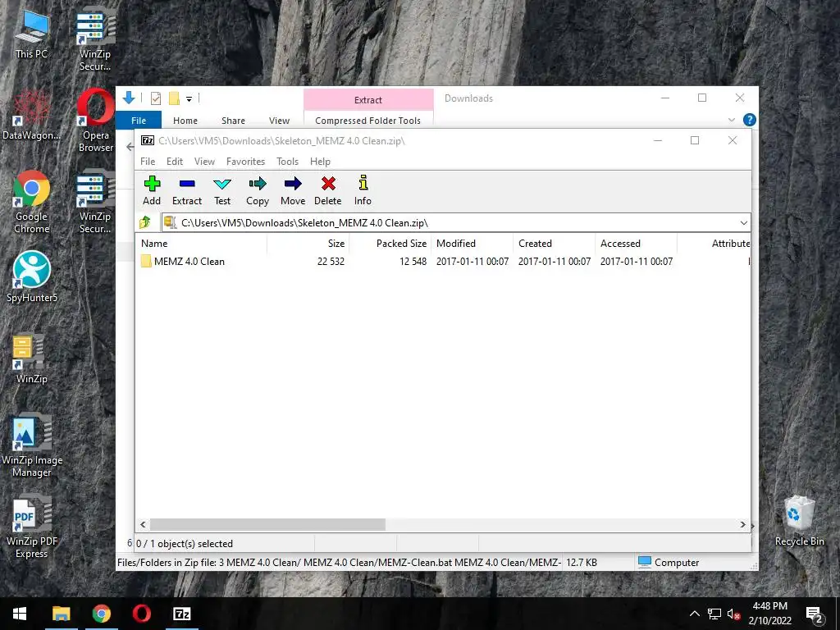Switch to Explorer Share ribbon tab

pyautogui.click(x=233, y=121)
